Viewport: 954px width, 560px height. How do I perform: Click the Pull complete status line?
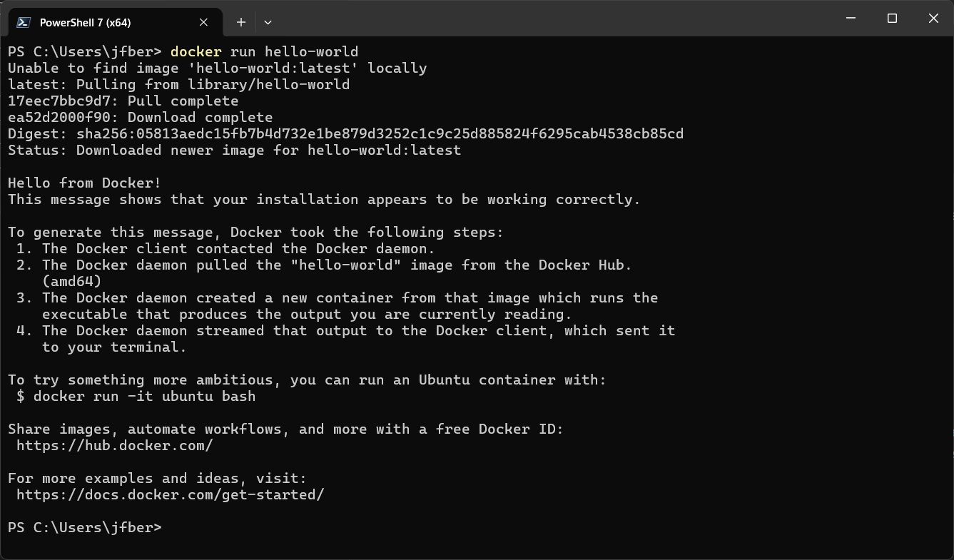point(123,101)
